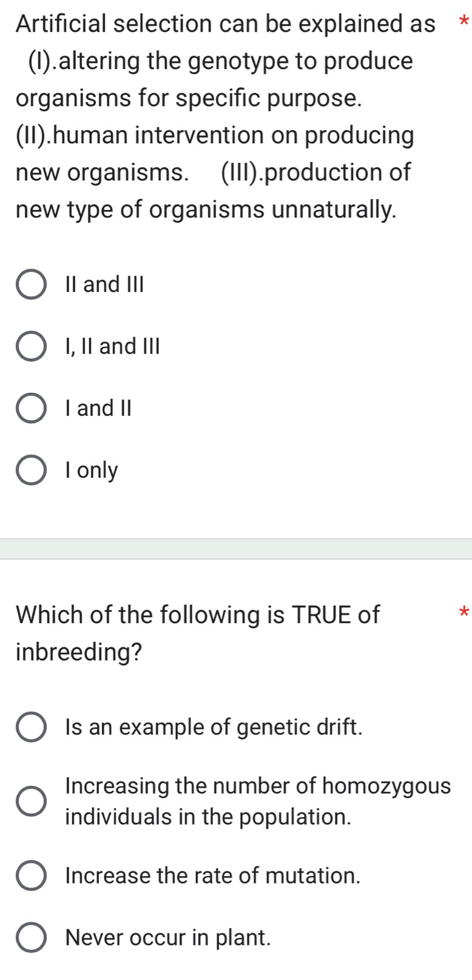Select radio button for 'Never occur in plant'
This screenshot has height=980, width=472.
(31, 938)
